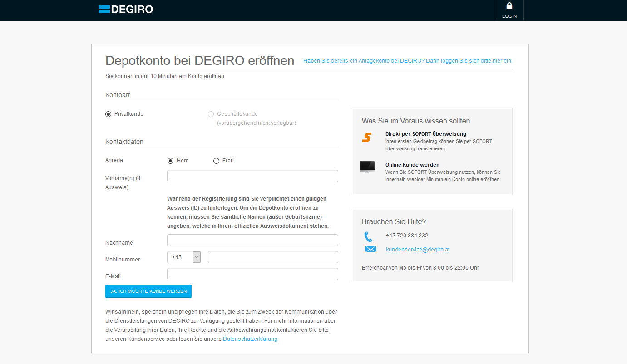Follow the 'loggen Sie sich bitte hier ein' link

[408, 61]
